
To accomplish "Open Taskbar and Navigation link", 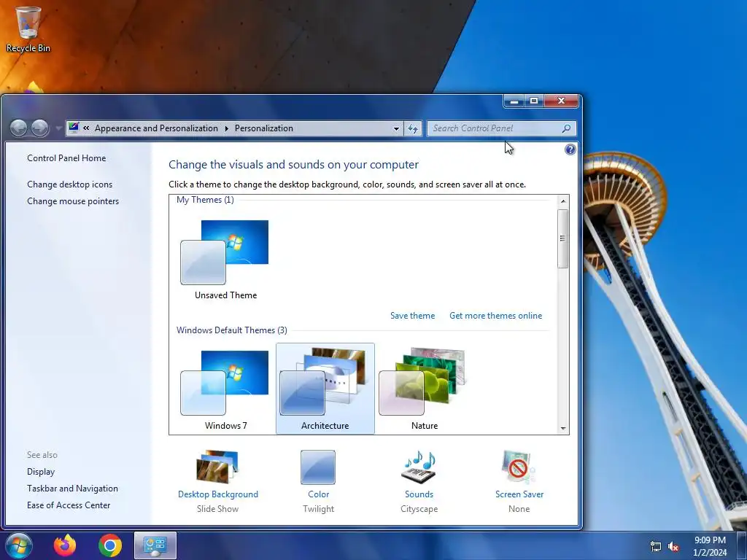I will tap(72, 488).
